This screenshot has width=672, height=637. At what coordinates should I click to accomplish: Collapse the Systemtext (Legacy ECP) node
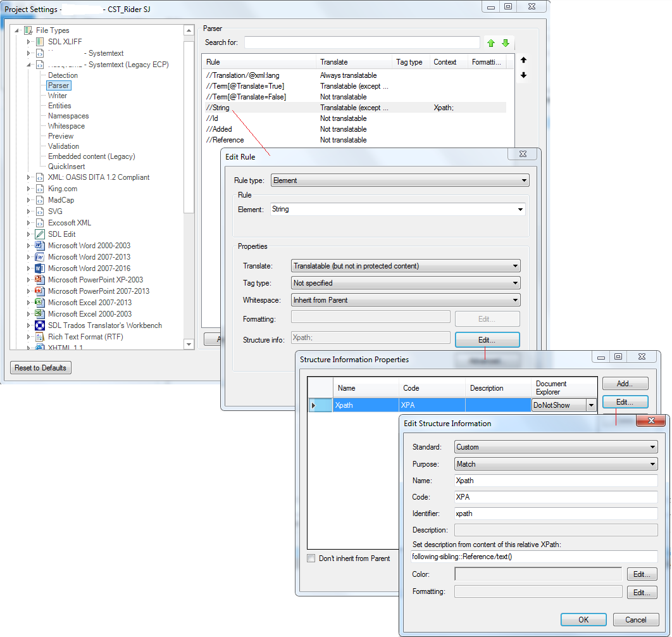pyautogui.click(x=28, y=65)
